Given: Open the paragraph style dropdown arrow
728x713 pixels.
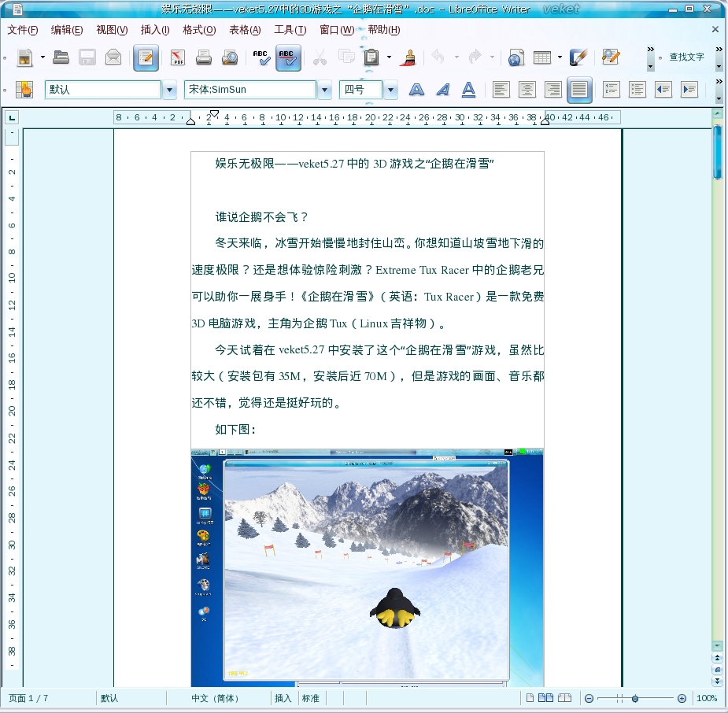Looking at the screenshot, I should click(169, 90).
